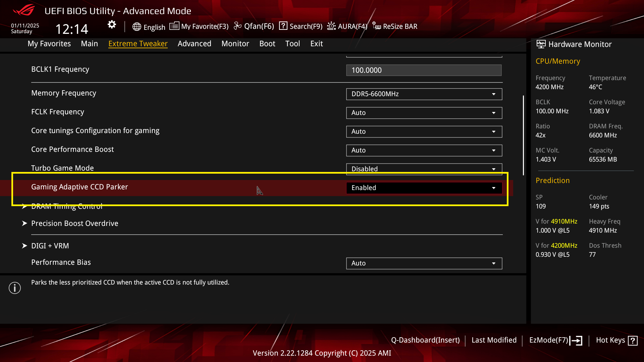The width and height of the screenshot is (644, 362).
Task: Open Q-Dashboard(Insert)
Action: pos(425,340)
